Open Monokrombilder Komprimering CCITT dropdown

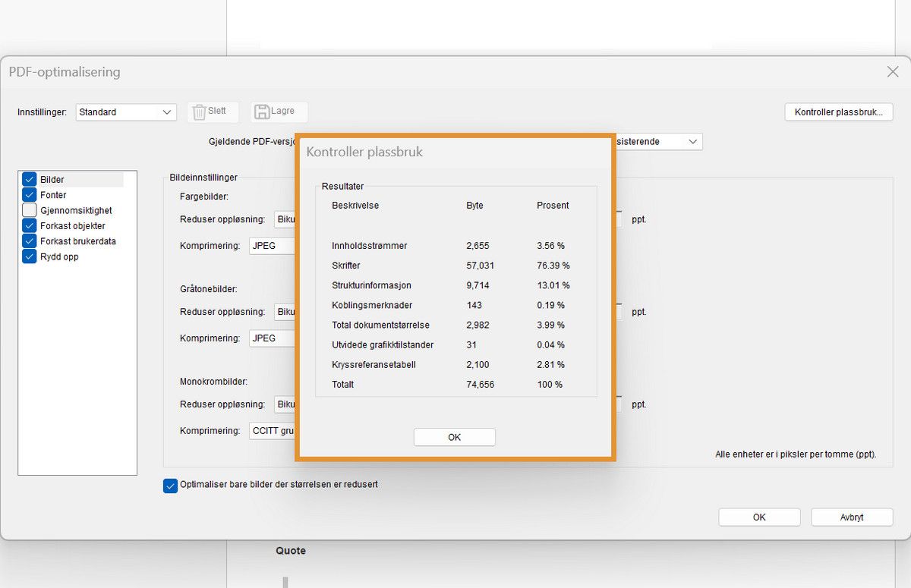pos(273,431)
